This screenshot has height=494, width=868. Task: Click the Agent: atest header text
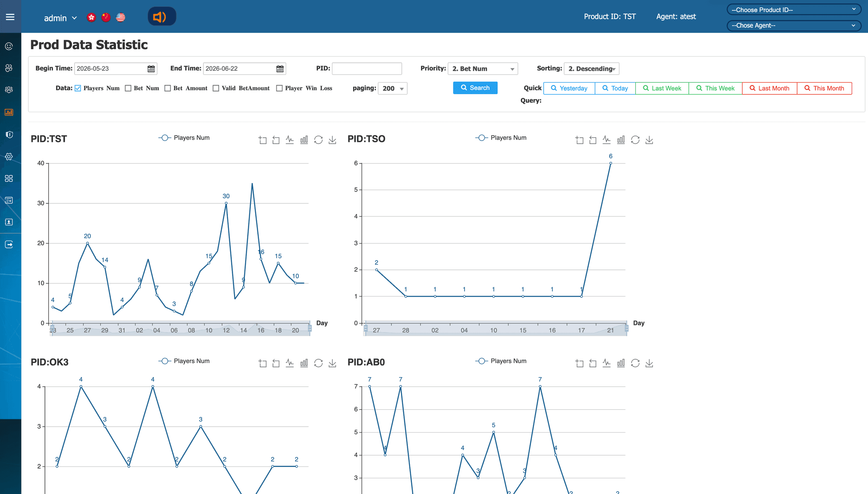tap(676, 17)
